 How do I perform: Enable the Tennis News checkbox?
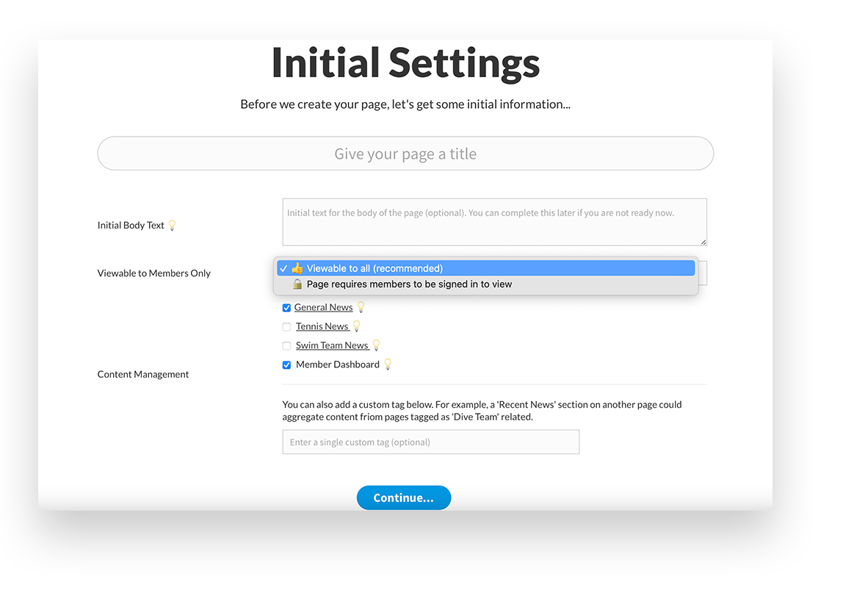coord(286,327)
